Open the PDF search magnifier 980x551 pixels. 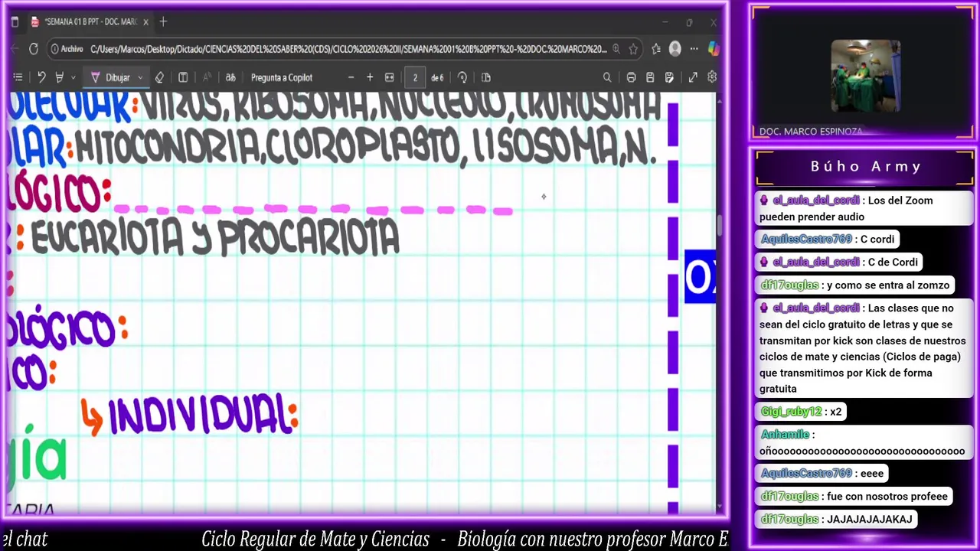pyautogui.click(x=607, y=77)
